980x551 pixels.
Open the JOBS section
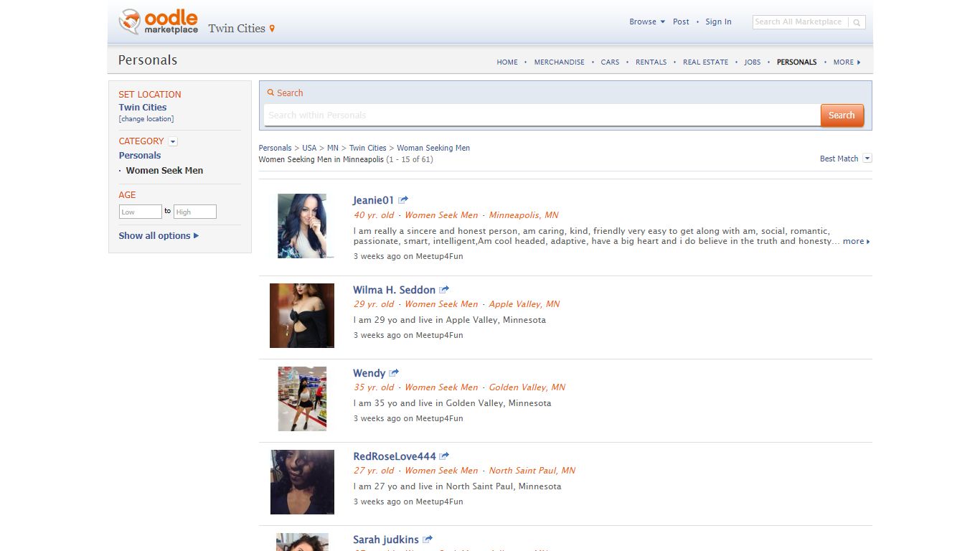(752, 62)
